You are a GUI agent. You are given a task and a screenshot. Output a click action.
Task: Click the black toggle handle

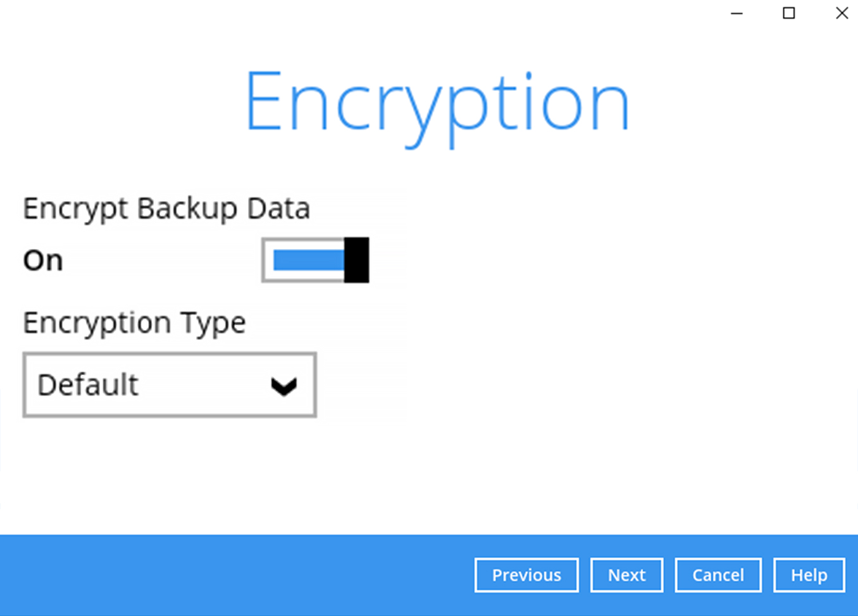click(356, 260)
